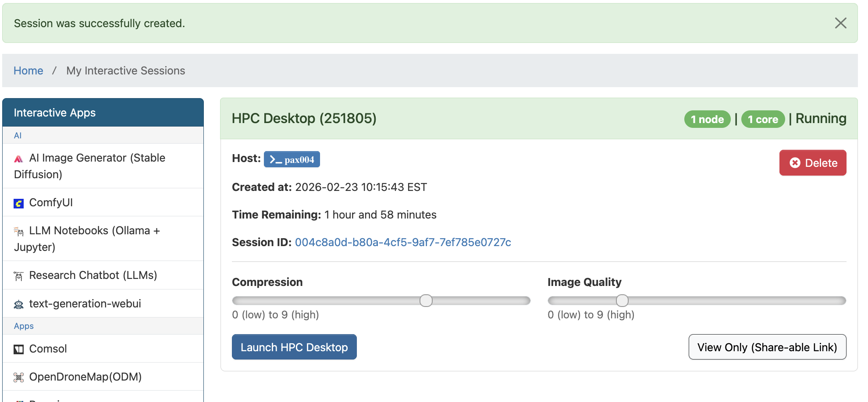The width and height of the screenshot is (868, 402).
Task: Delete the HPC Desktop session
Action: pyautogui.click(x=812, y=163)
